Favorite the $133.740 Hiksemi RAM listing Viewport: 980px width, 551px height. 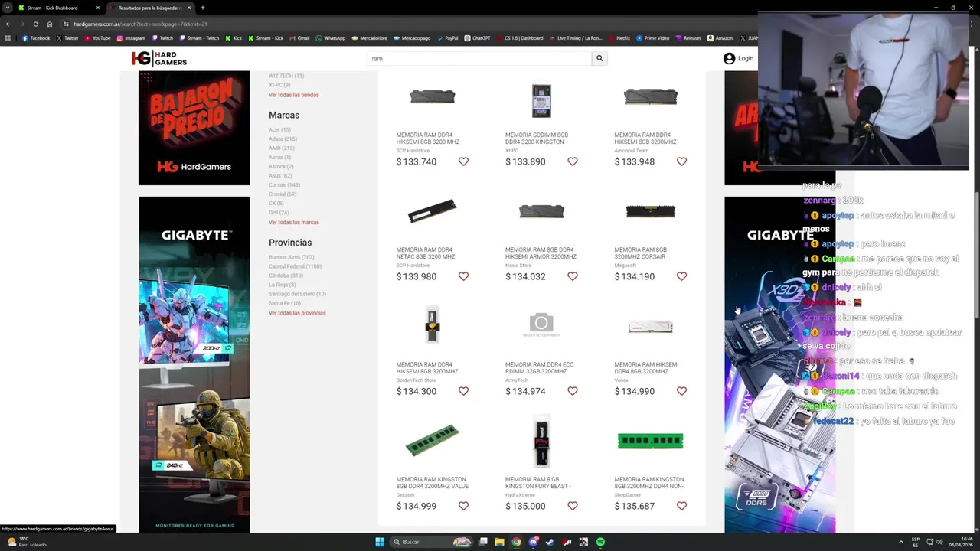[x=463, y=161]
